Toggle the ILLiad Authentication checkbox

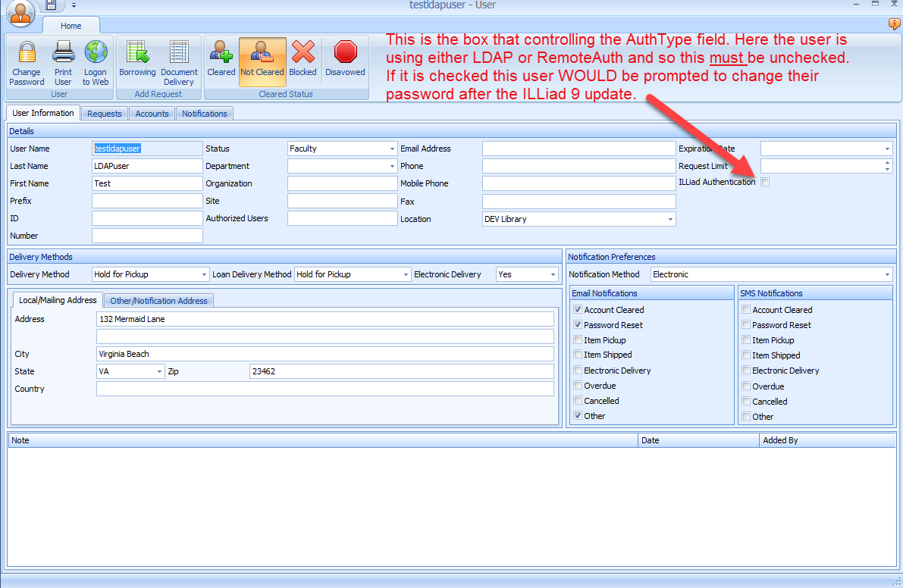[x=765, y=182]
